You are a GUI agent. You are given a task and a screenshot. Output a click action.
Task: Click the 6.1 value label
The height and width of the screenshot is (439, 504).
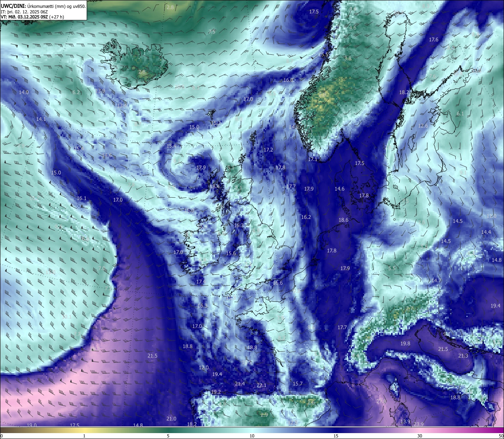click(460, 114)
